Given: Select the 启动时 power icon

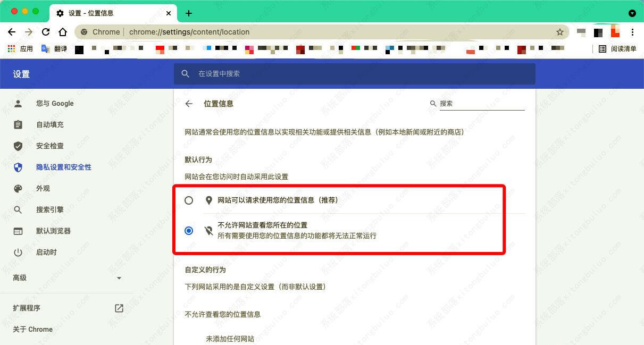Looking at the screenshot, I should [x=18, y=252].
